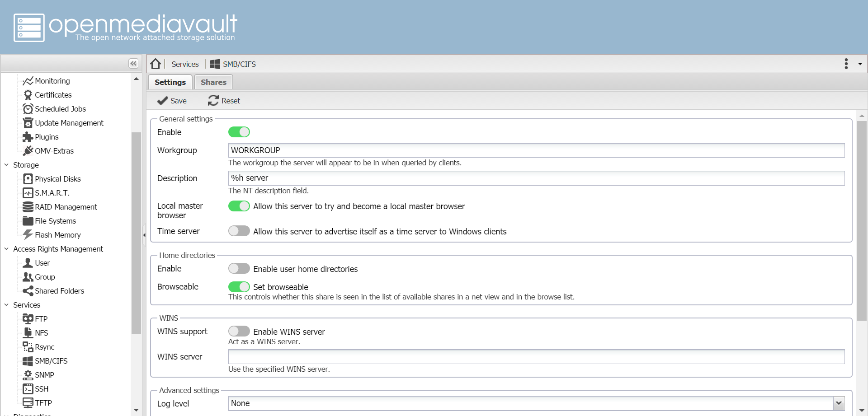Viewport: 868px width, 416px height.
Task: Click Services in the breadcrumb
Action: tap(185, 64)
